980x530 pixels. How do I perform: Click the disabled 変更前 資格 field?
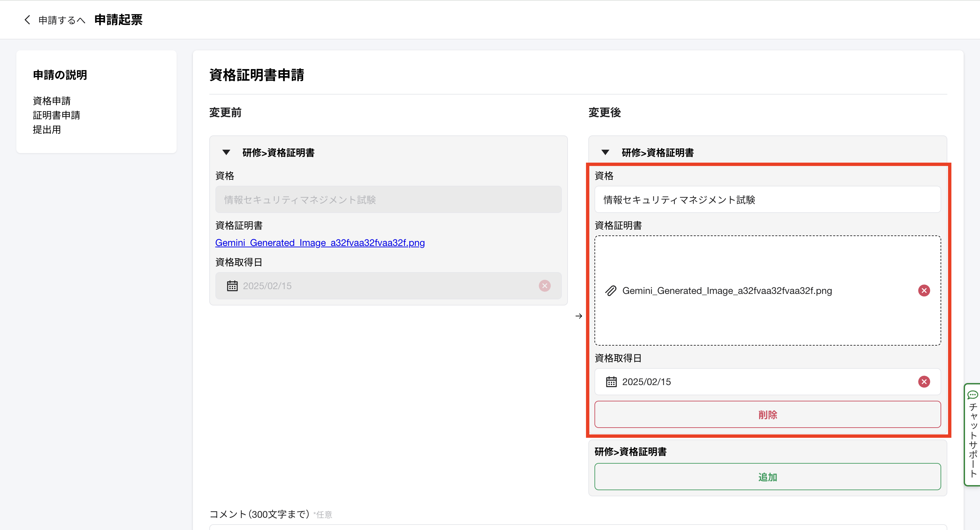[x=388, y=200]
